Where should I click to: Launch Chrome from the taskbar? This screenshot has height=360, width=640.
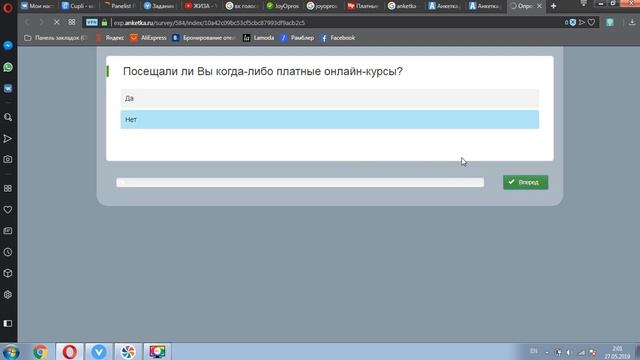click(40, 352)
